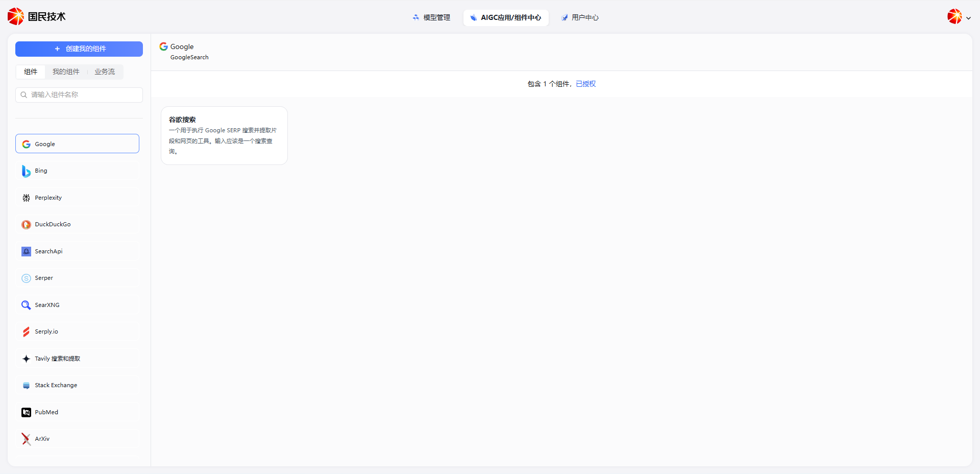Image resolution: width=980 pixels, height=474 pixels.
Task: Select the Perplexity provider row
Action: pos(77,198)
